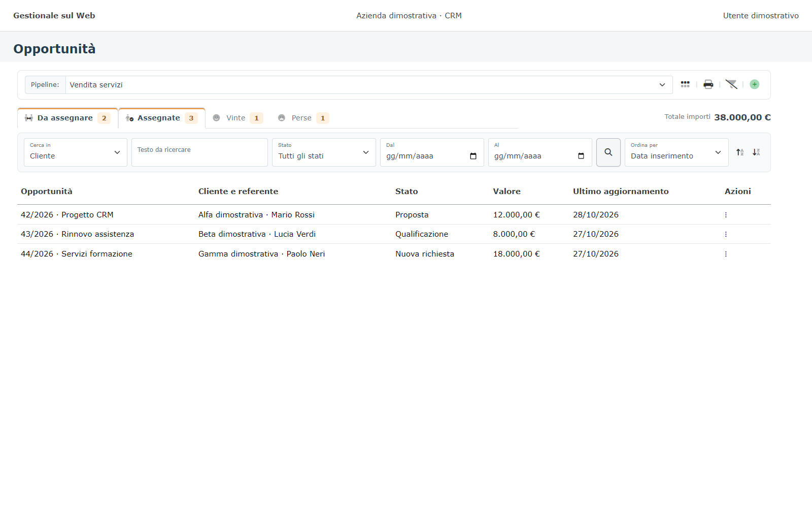
Task: Open calendar picker in Al field
Action: 581,156
